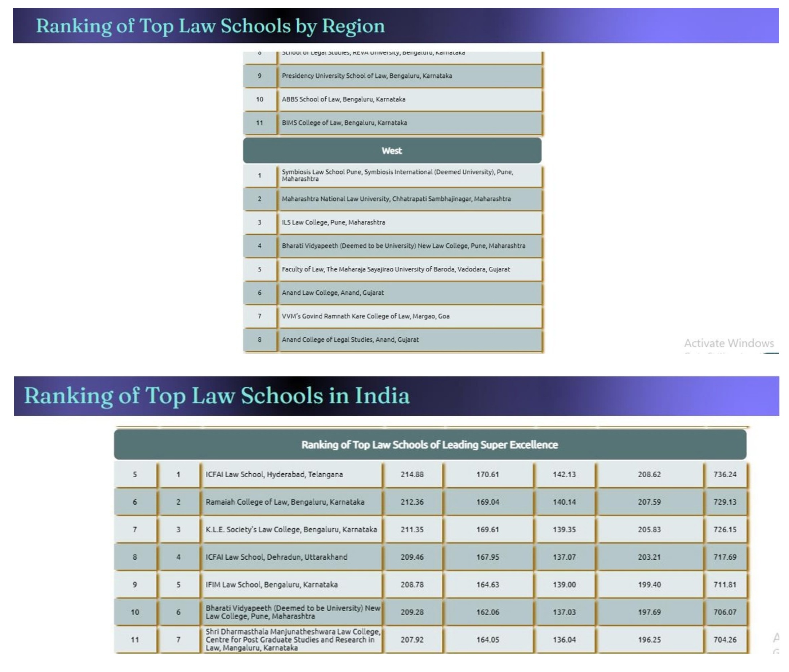789x672 pixels.
Task: Click Faculty of Law Maharaja Sayajirao entry
Action: click(x=396, y=269)
